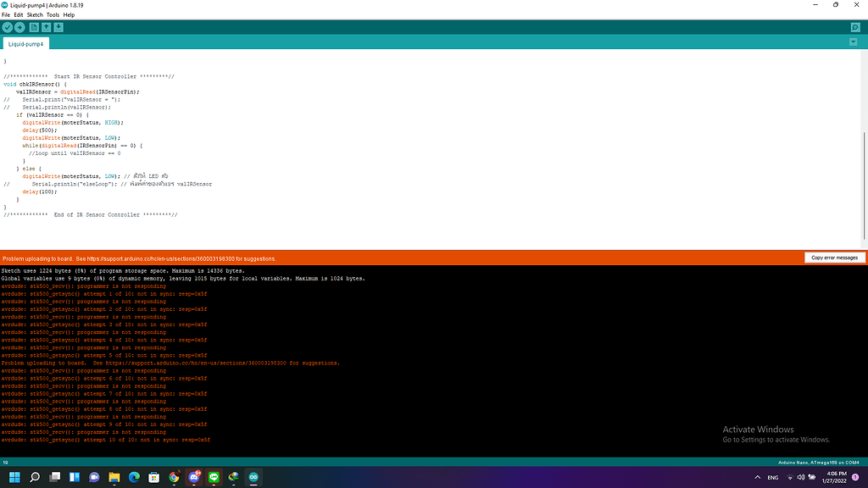Screen dimensions: 868x488
Task: Click the Copy error messages button
Action: point(834,258)
